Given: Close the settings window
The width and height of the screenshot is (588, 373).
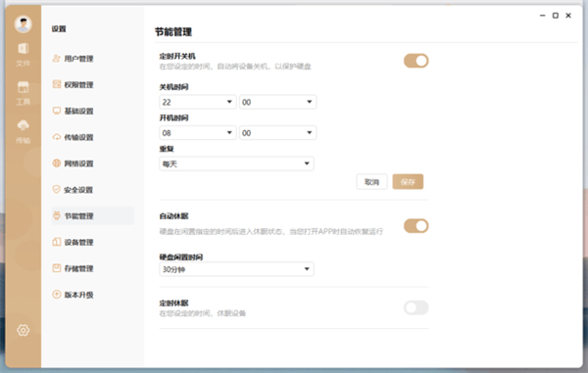Looking at the screenshot, I should click(568, 16).
